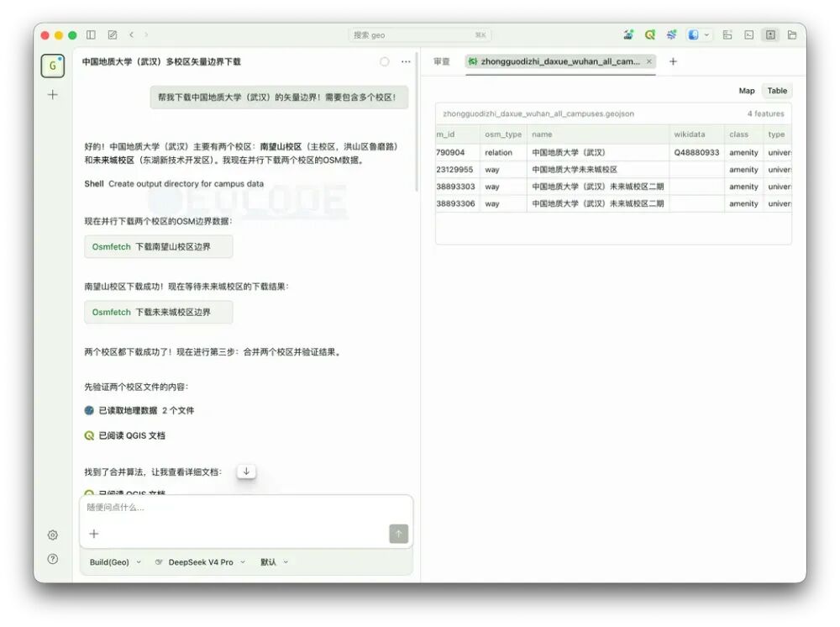The width and height of the screenshot is (840, 627).
Task: Toggle the highlighted review panel icon
Action: (x=770, y=34)
